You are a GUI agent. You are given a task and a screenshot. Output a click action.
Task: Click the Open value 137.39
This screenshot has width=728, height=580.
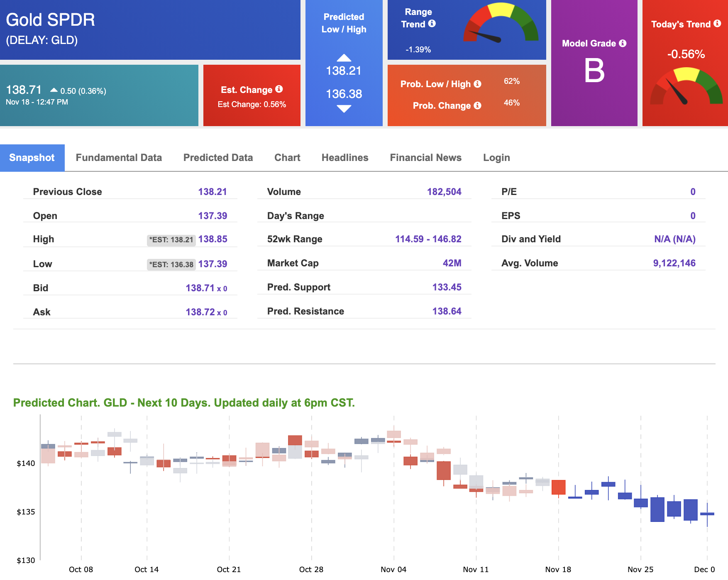213,216
